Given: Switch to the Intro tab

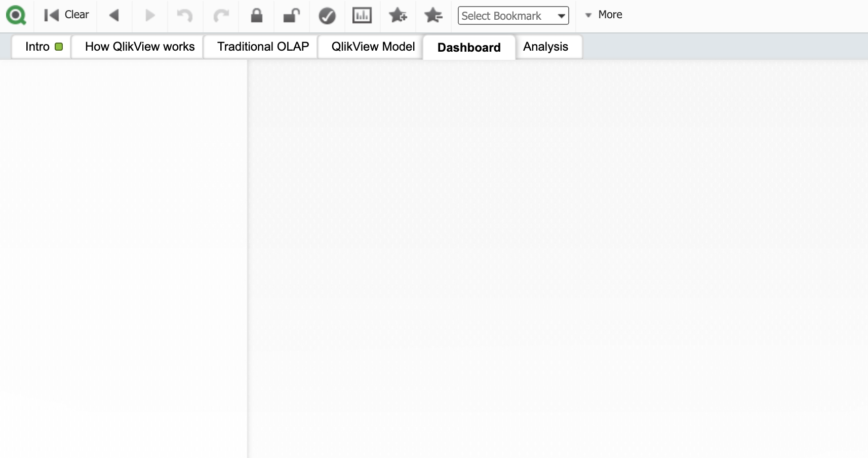Looking at the screenshot, I should click(x=42, y=47).
